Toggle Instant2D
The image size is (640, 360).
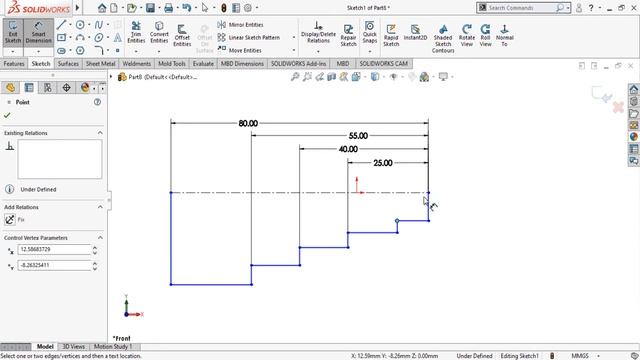pyautogui.click(x=415, y=33)
